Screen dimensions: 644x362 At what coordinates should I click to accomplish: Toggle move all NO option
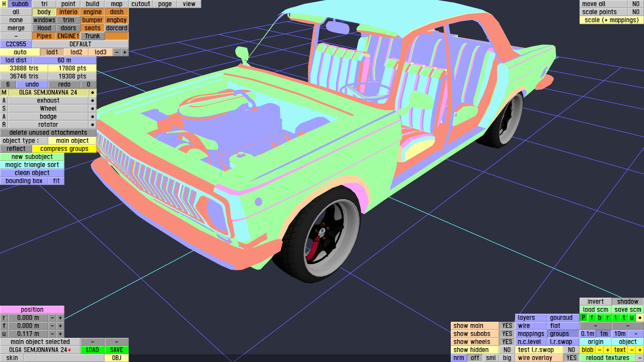636,4
